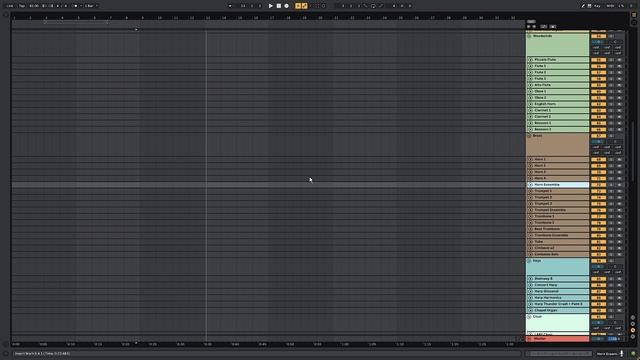Deactivate the Harp Harmonics track activator

[x=598, y=298]
